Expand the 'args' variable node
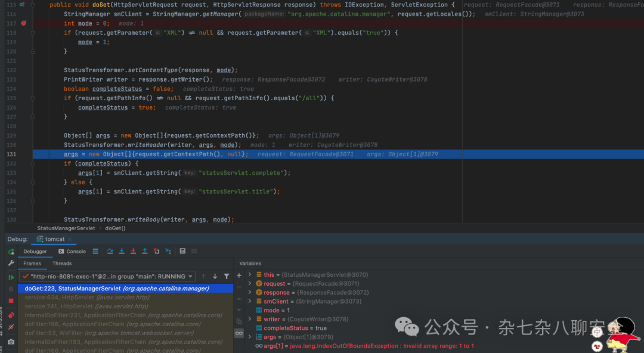 click(250, 337)
